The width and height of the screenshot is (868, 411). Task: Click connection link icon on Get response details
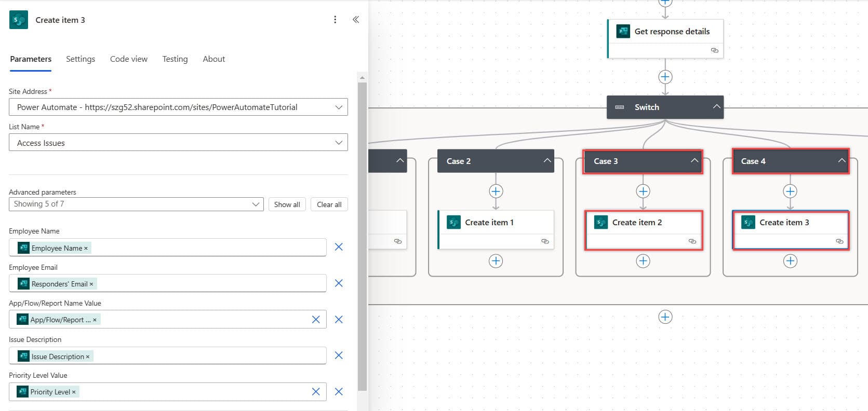(x=714, y=50)
